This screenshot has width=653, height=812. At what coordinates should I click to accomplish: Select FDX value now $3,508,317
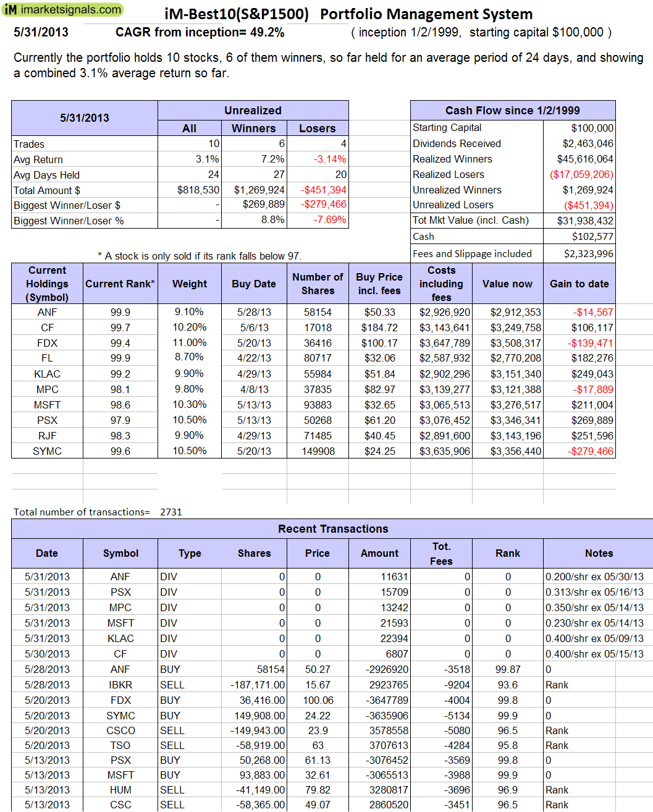(x=516, y=343)
